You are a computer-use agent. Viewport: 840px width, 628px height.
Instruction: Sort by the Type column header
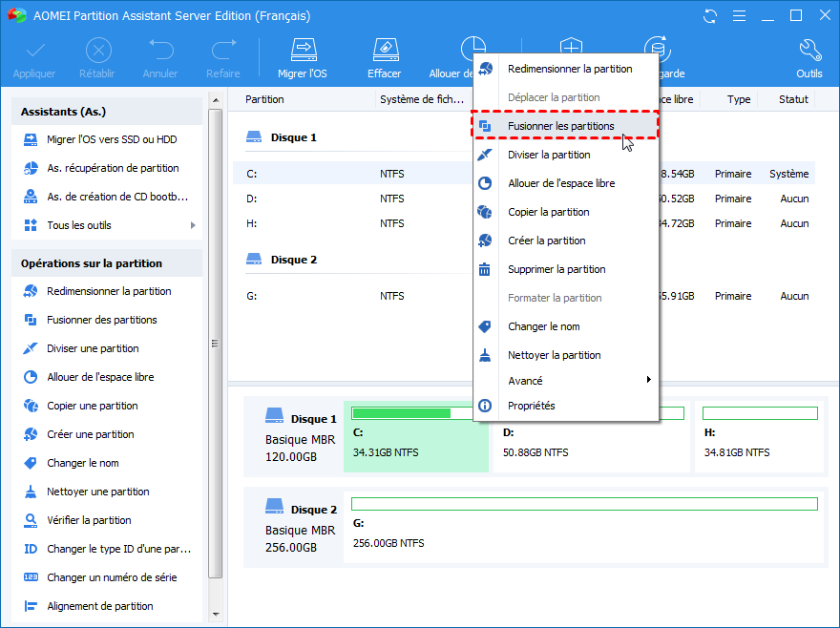738,99
